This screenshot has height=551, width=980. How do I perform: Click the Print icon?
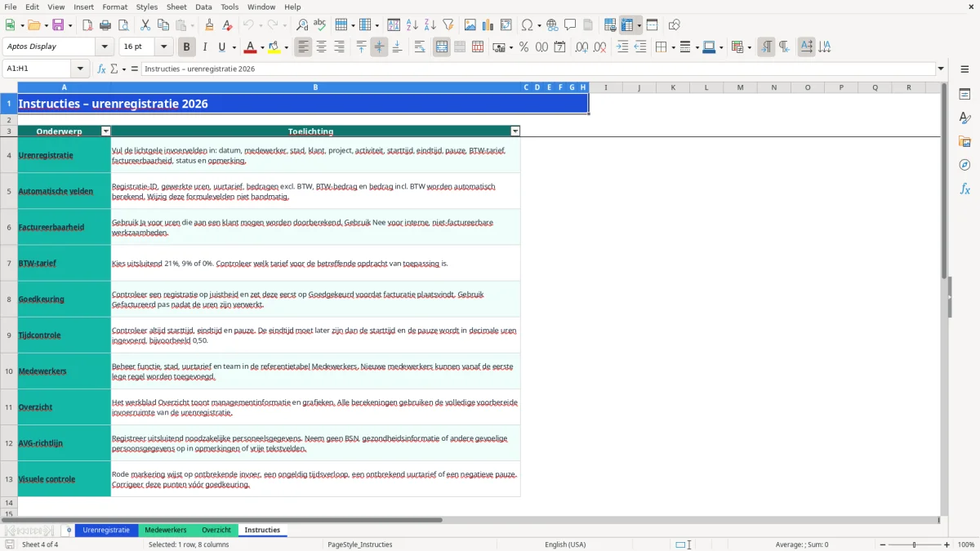pos(105,25)
